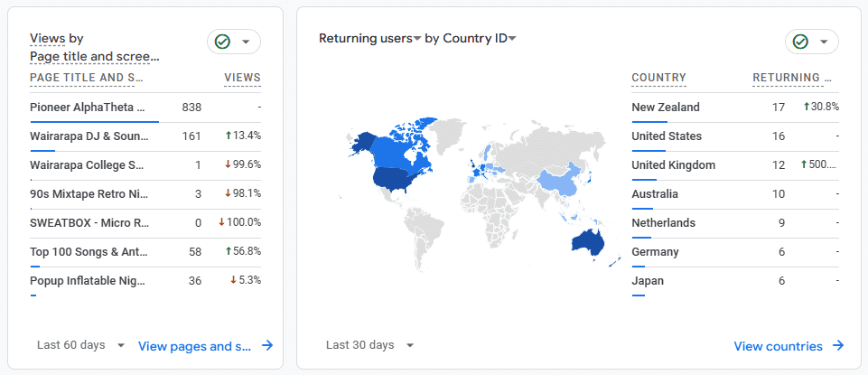
Task: Open the View countries link
Action: click(x=778, y=346)
